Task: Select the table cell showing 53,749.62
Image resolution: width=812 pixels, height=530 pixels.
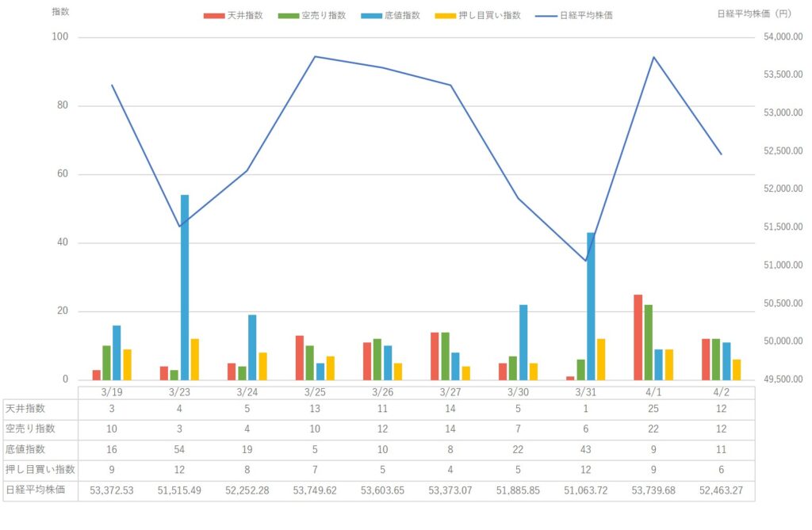Action: 315,490
